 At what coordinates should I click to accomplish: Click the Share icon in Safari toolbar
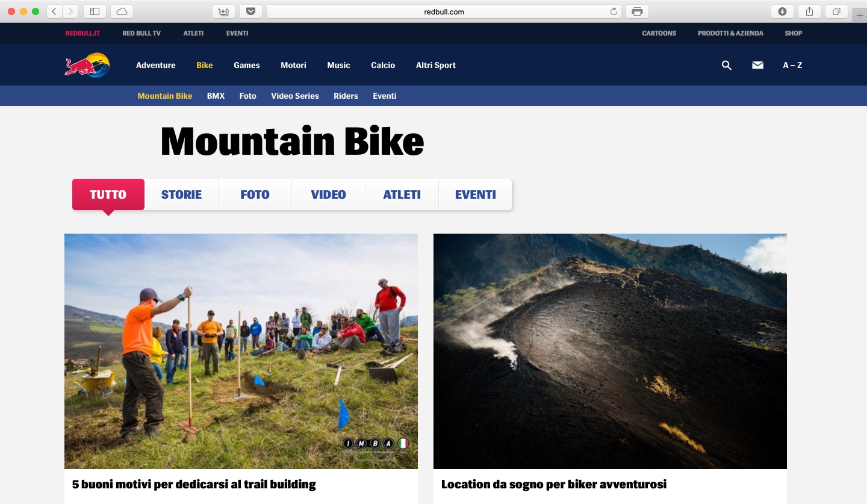click(x=809, y=11)
